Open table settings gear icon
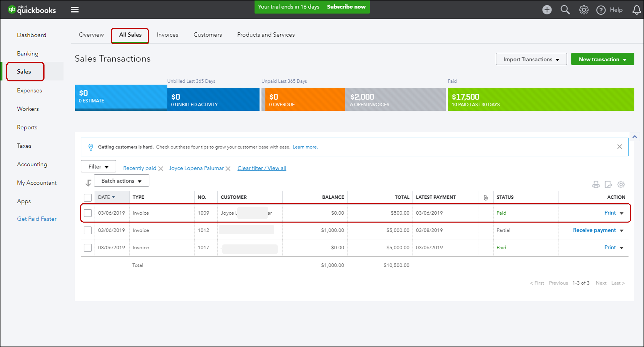Viewport: 644px width, 347px height. (x=621, y=184)
